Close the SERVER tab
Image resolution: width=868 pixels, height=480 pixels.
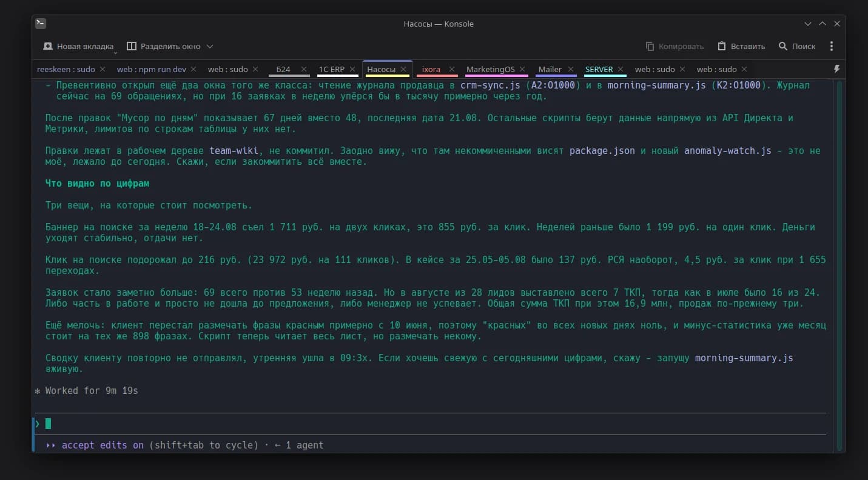tap(621, 69)
